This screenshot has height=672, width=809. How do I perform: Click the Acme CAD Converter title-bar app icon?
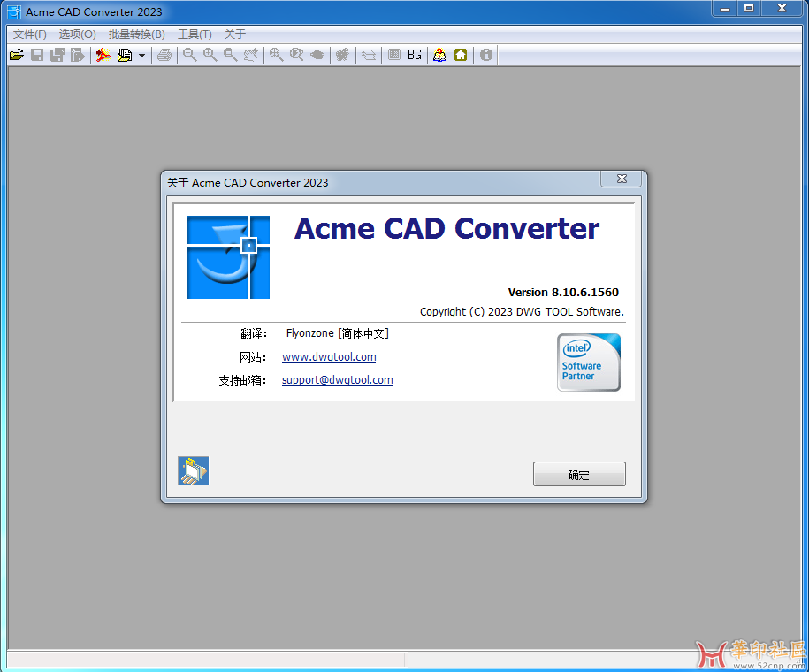(x=14, y=11)
